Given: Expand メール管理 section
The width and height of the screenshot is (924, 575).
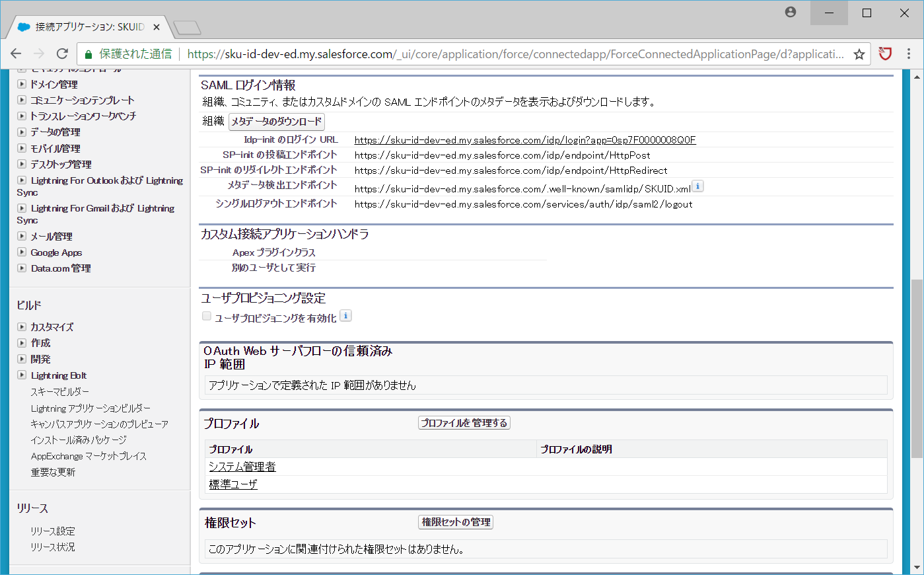Looking at the screenshot, I should tap(22, 237).
